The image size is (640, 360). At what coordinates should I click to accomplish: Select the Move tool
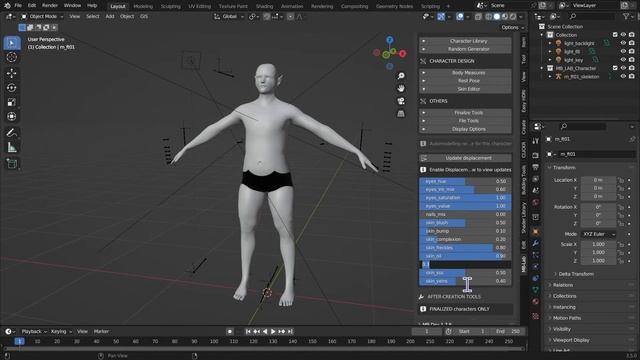[x=12, y=73]
